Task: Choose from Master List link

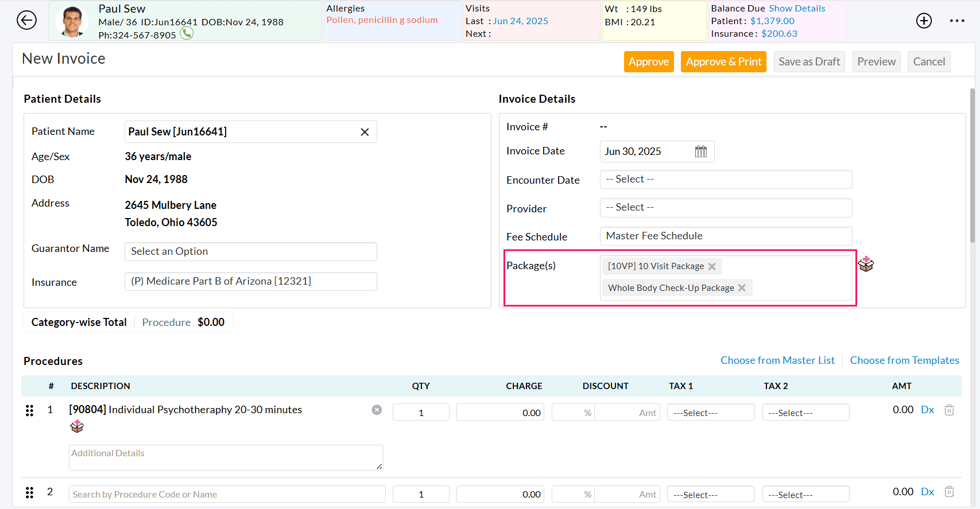Action: click(x=777, y=360)
